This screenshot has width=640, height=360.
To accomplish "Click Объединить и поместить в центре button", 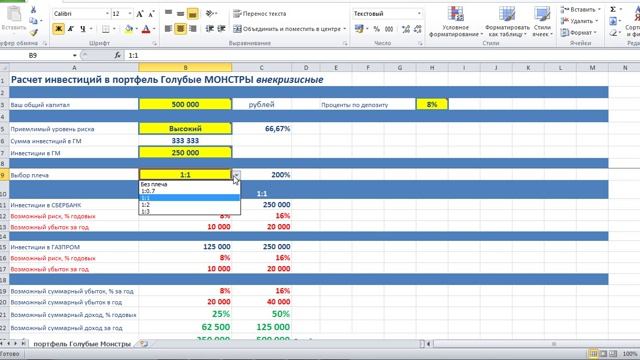I will click(287, 29).
